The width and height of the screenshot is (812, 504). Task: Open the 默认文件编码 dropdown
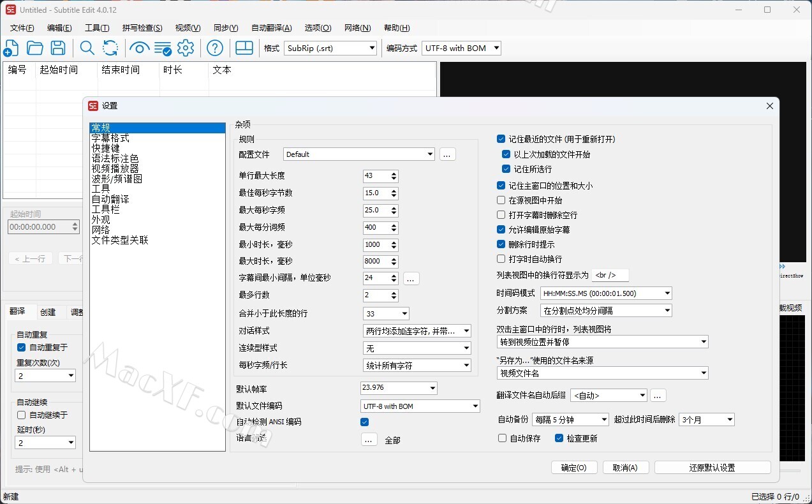[420, 406]
